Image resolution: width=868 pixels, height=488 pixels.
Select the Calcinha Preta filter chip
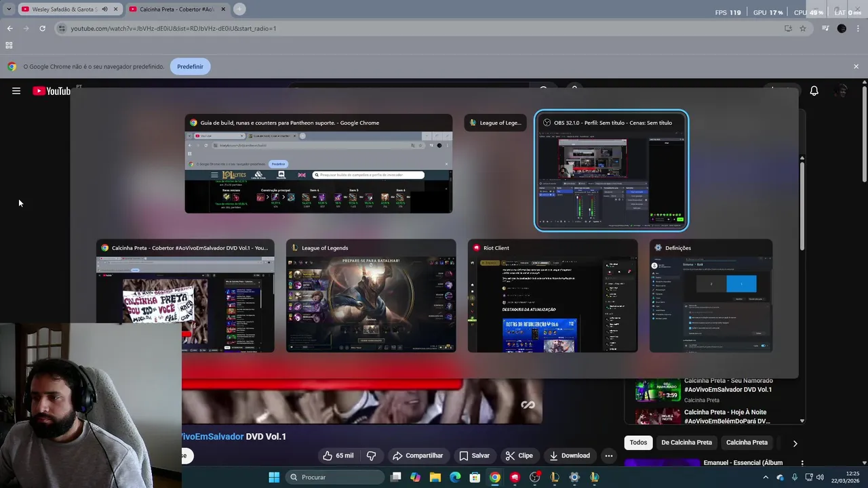tap(747, 443)
